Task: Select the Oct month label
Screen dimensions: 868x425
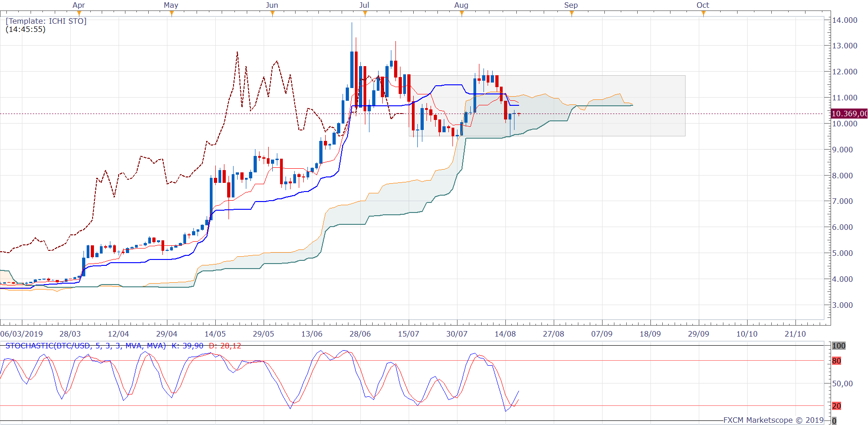Action: coord(703,5)
